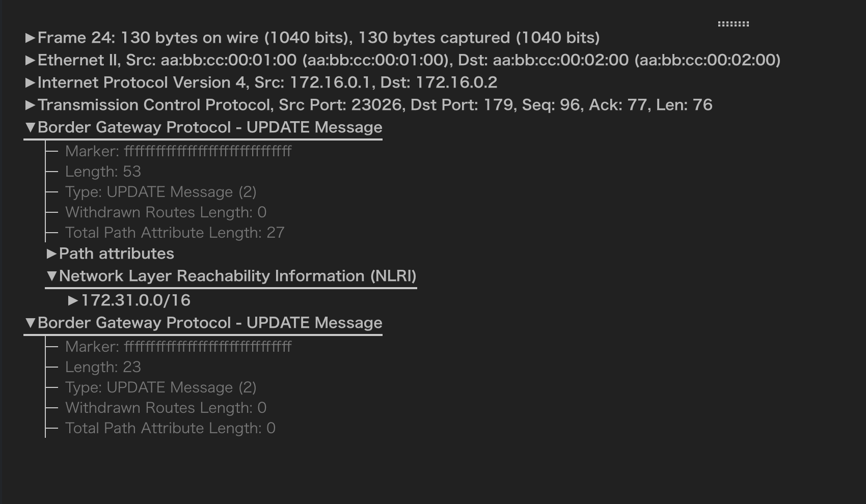866x504 pixels.
Task: Select Total Path Attribute Length: 27
Action: (x=174, y=233)
